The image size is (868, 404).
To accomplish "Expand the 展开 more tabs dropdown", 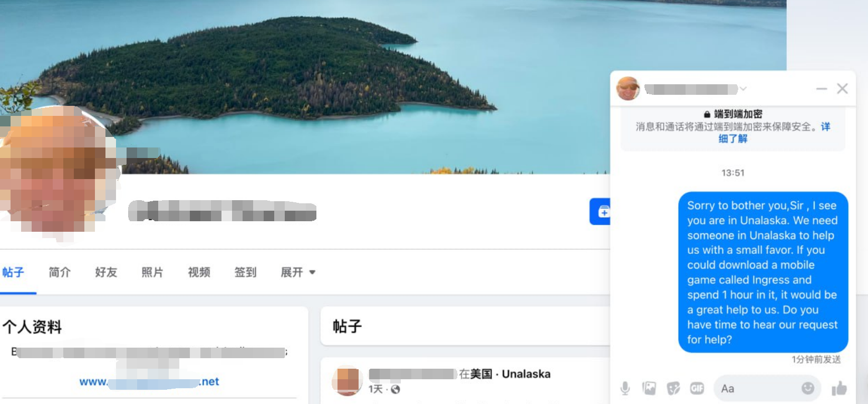I will pos(298,272).
